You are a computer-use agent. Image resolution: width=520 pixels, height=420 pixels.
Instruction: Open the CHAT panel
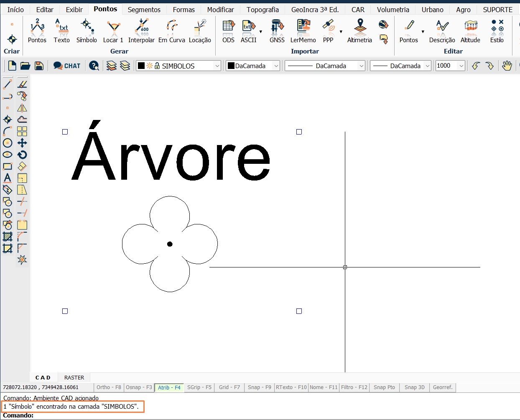(66, 66)
